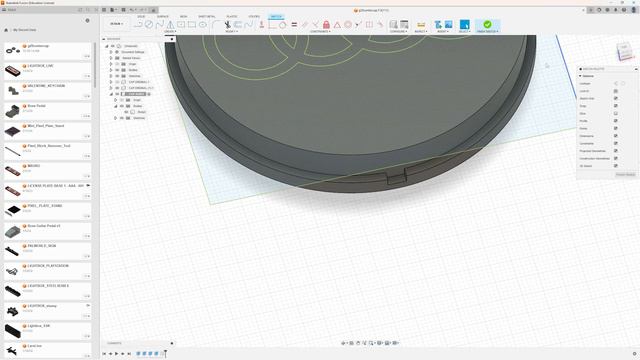Select the sketch Fillet tool
Image resolution: width=640 pixels, height=360 pixels.
216,25
